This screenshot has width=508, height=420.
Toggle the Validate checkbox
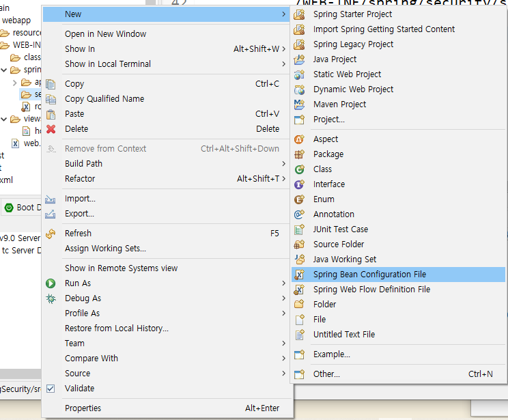[51, 389]
